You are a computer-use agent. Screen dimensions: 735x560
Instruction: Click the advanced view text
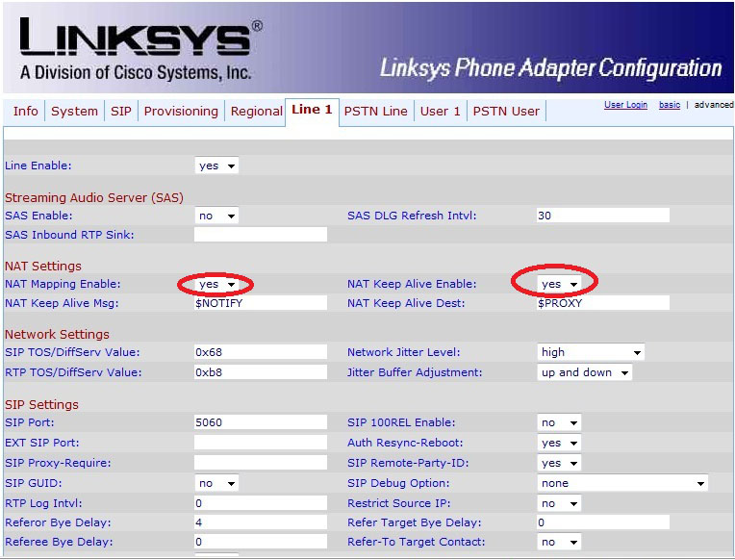714,105
